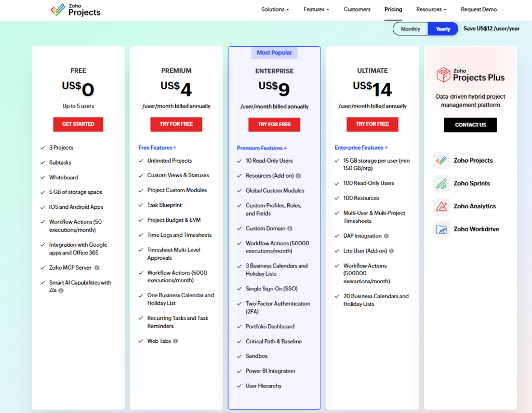Open the Resources dropdown
This screenshot has width=532, height=413.
click(x=431, y=9)
